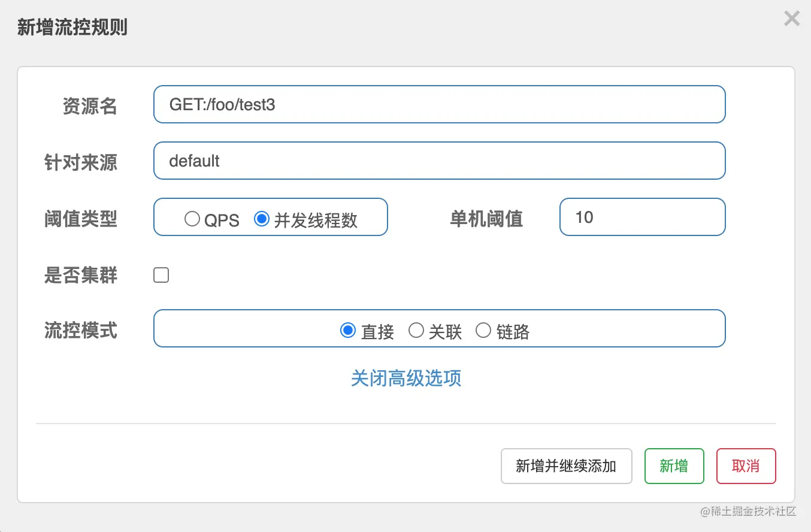Click the 新增并继续添加 button

point(567,466)
